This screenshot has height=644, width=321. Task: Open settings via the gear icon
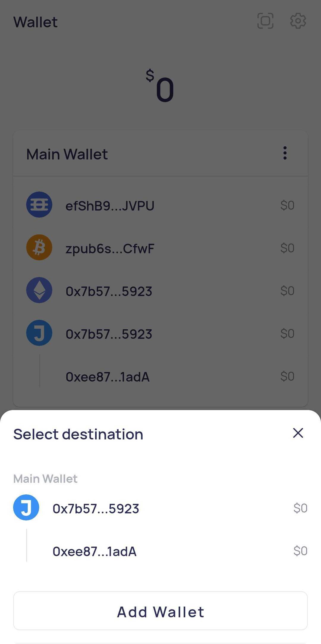(x=298, y=21)
